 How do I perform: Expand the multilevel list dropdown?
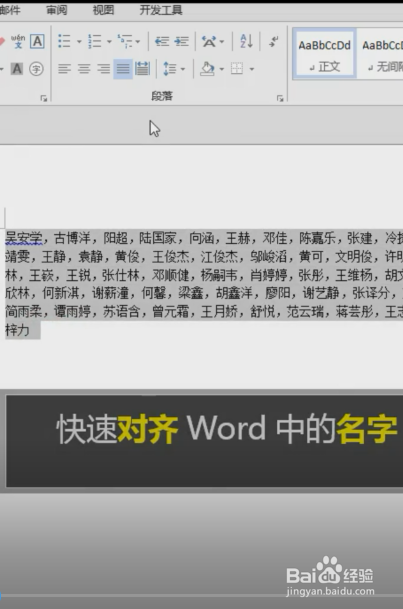tap(137, 41)
